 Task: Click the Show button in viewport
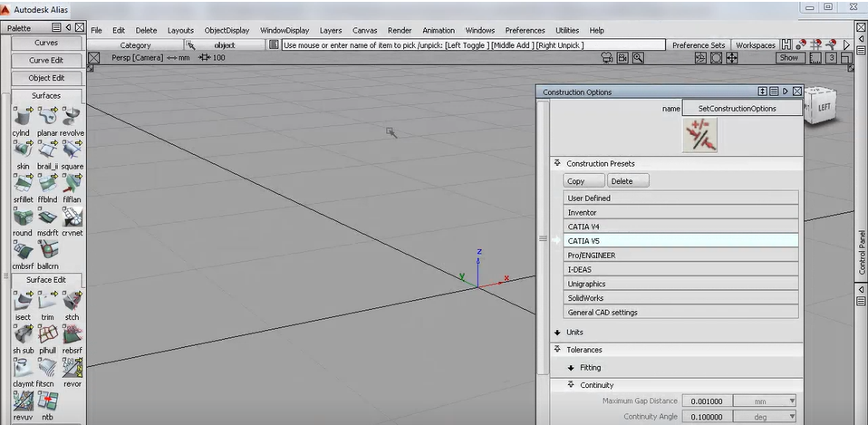[789, 58]
